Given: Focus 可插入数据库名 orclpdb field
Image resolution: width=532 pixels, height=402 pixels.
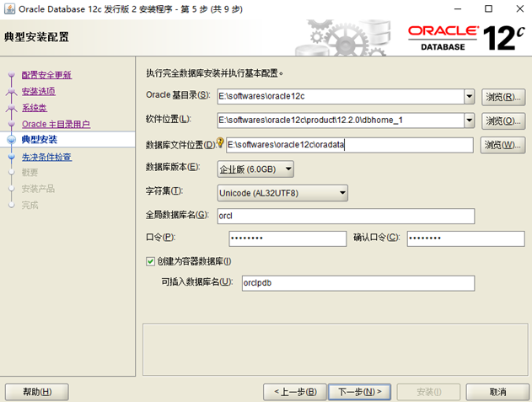Looking at the screenshot, I should [x=358, y=283].
